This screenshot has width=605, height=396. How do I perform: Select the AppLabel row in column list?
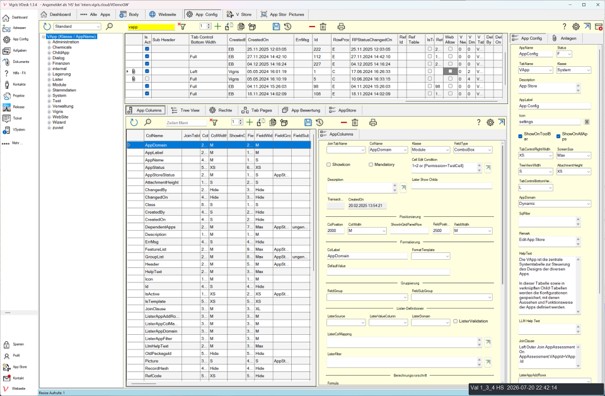(x=219, y=152)
